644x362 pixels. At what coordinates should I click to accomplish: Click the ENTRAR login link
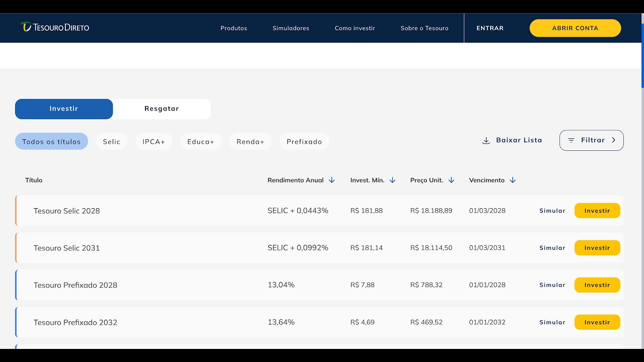click(490, 28)
